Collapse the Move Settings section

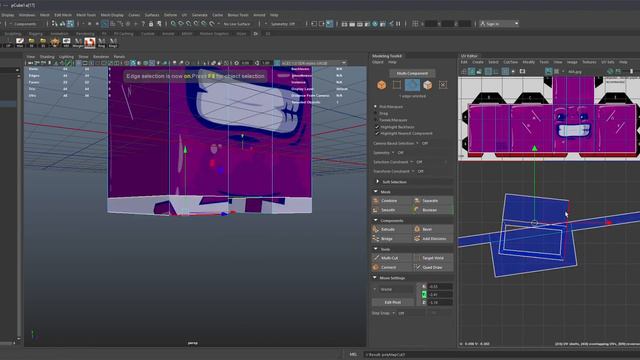(x=375, y=278)
